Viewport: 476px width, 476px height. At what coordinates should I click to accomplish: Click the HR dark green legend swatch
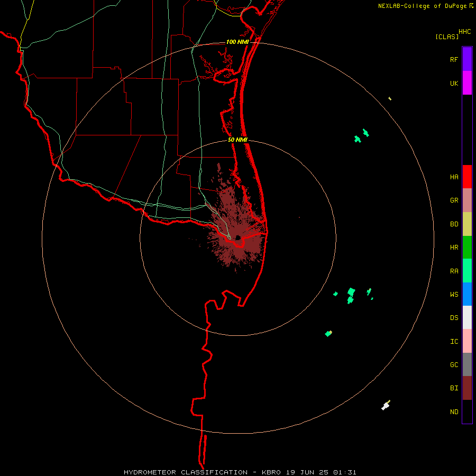467,248
